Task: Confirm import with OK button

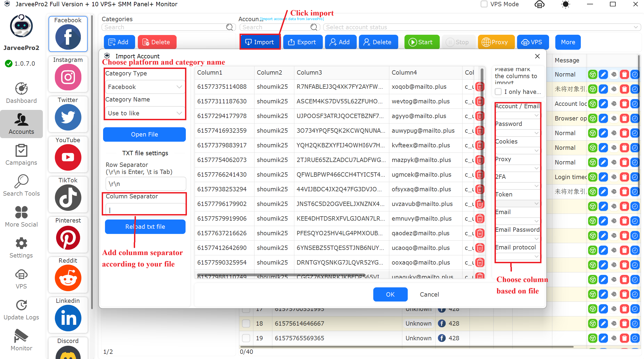Action: pyautogui.click(x=390, y=294)
